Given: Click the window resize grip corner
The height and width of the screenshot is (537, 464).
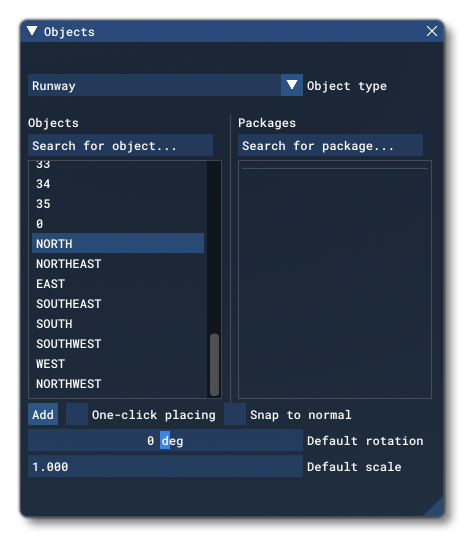Looking at the screenshot, I should (436, 508).
